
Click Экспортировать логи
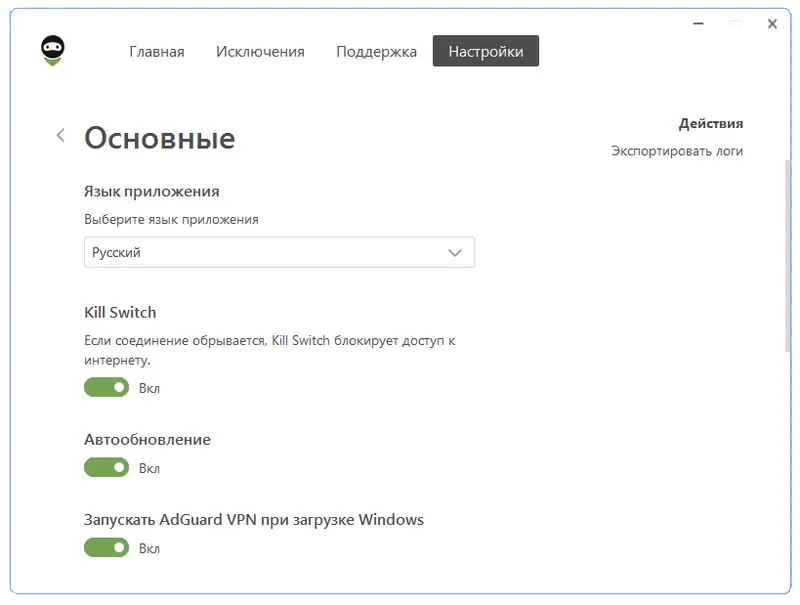point(676,150)
